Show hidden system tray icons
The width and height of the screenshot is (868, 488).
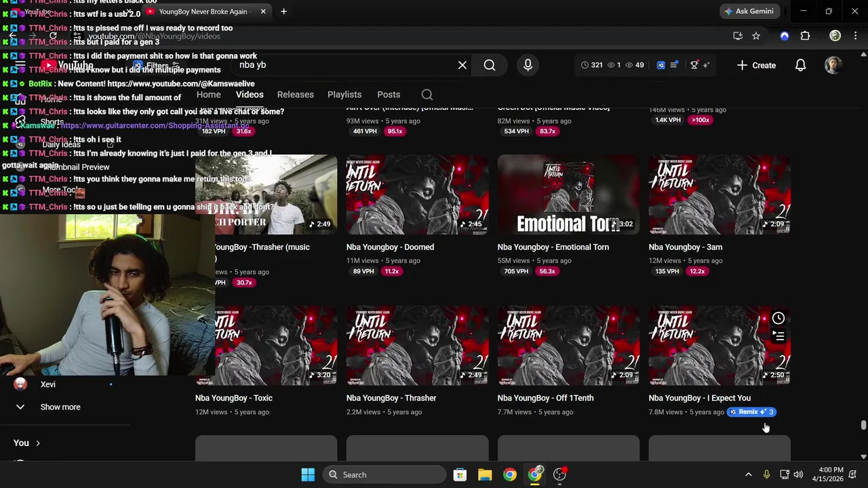749,474
